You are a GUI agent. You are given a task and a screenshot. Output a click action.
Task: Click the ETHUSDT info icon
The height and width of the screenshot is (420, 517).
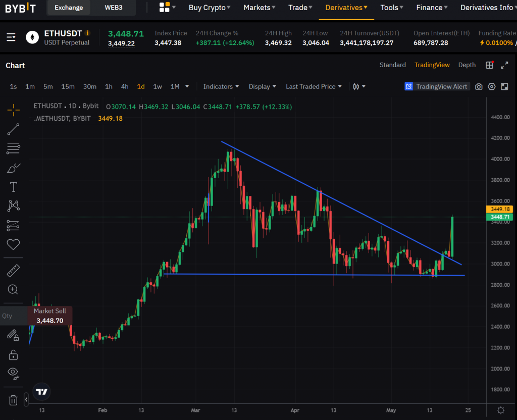[x=87, y=33]
